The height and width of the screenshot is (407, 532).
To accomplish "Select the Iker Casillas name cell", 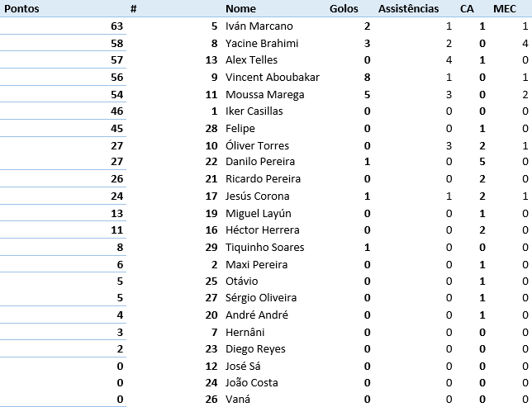I will (254, 111).
